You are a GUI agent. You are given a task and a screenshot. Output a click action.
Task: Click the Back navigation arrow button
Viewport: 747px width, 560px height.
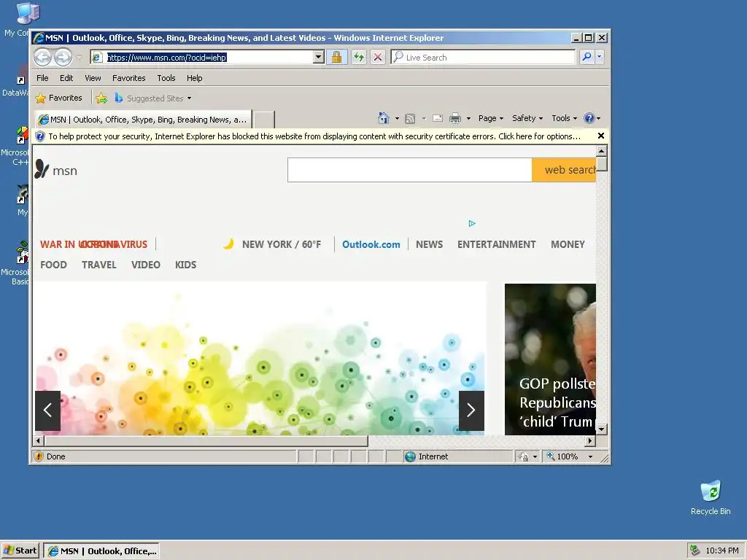43,58
